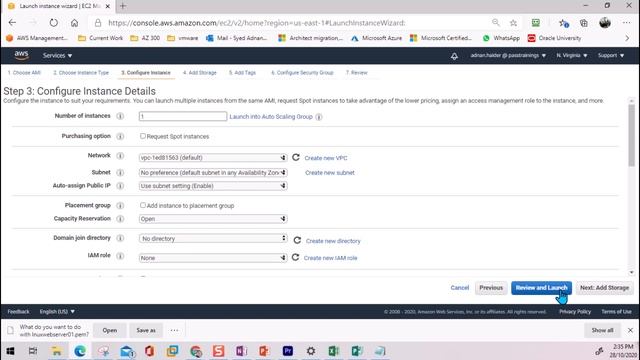Click the info icon beside Capacity Reservation
This screenshot has width=640, height=360.
tap(120, 219)
